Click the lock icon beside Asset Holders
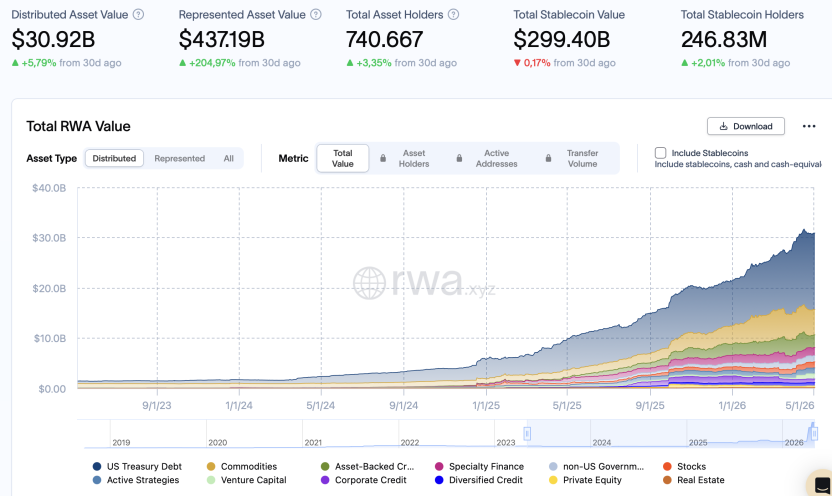Viewport: 832px width, 496px height. 383,158
